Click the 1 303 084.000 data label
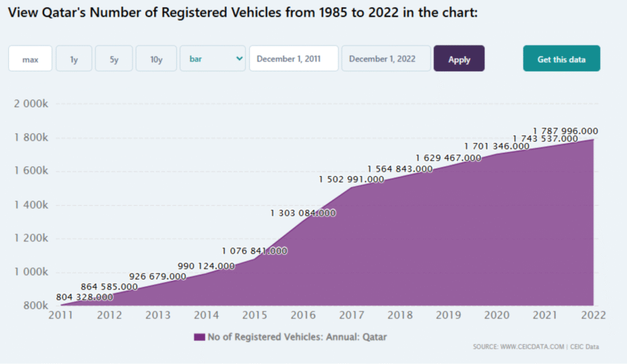Screen dimensions: 627x364 [x=302, y=213]
